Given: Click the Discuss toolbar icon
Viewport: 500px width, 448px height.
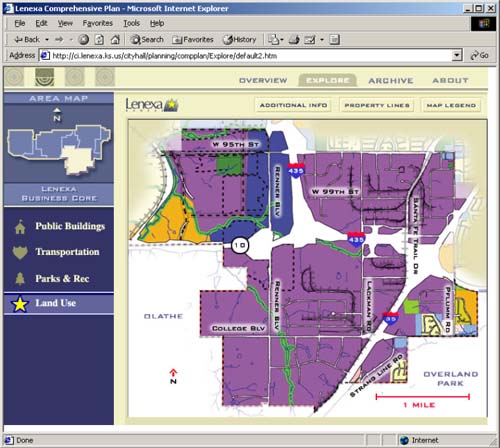Looking at the screenshot, I should pyautogui.click(x=334, y=40).
